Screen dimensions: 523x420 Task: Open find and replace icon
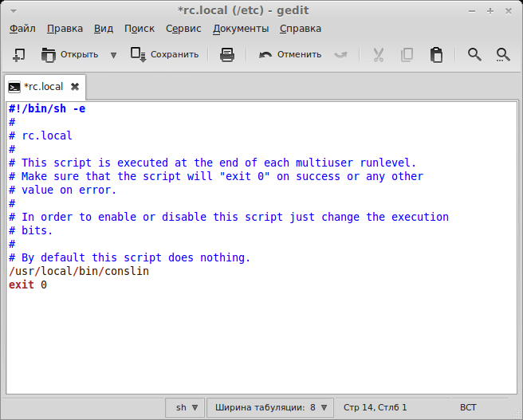click(x=502, y=55)
